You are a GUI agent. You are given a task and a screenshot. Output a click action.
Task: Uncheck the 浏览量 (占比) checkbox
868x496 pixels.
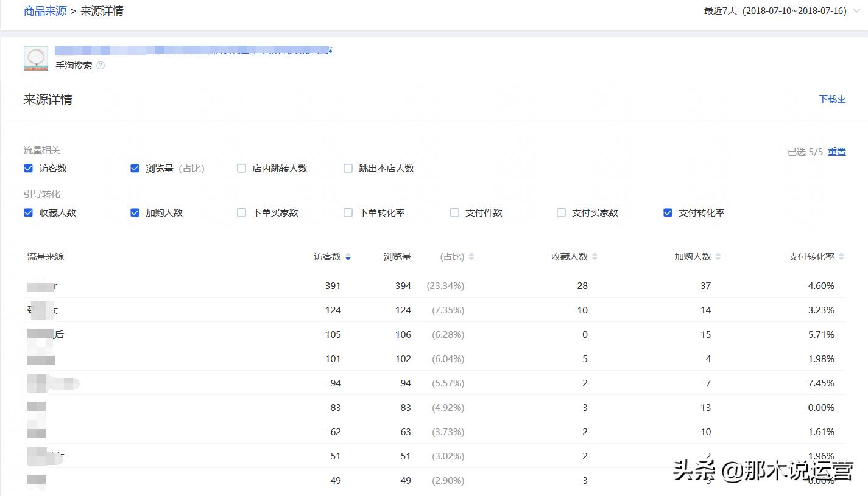135,169
